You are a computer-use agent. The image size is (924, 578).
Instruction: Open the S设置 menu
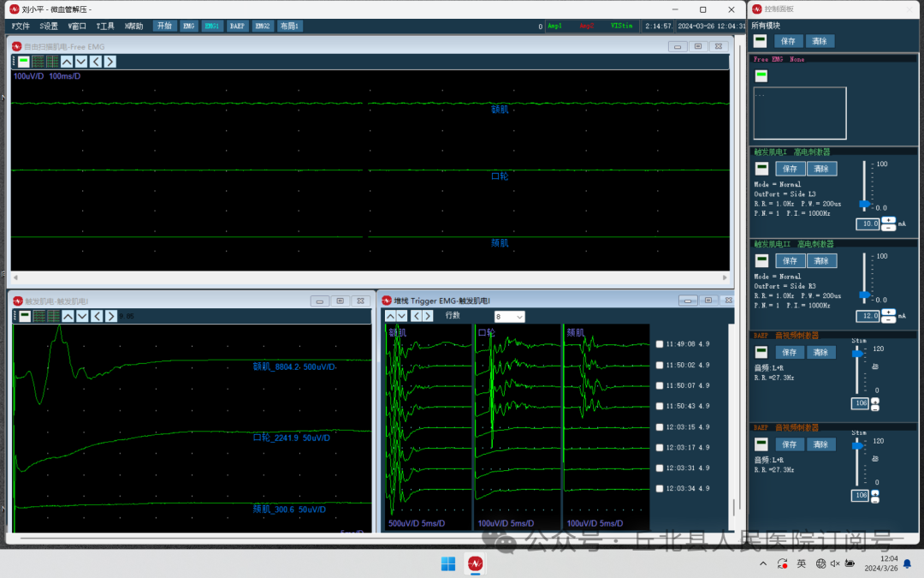click(x=49, y=26)
